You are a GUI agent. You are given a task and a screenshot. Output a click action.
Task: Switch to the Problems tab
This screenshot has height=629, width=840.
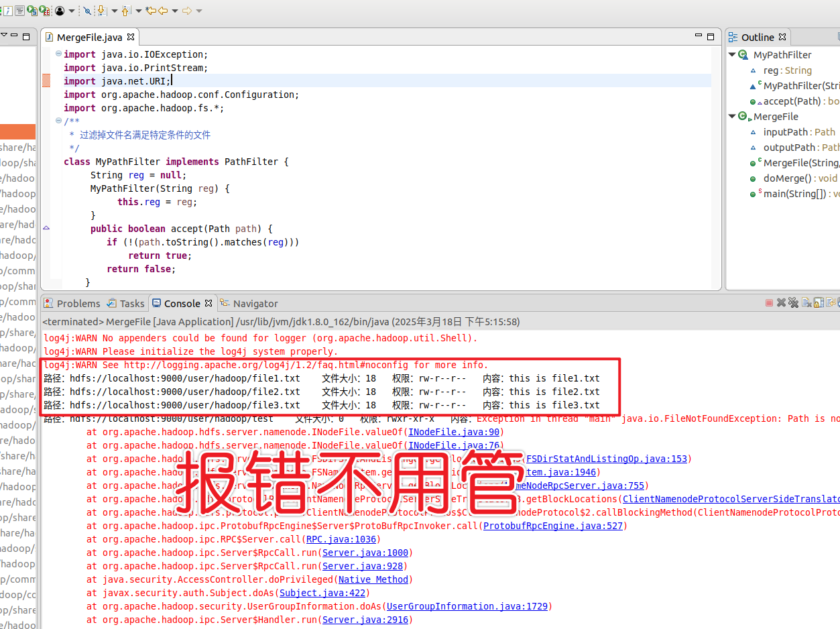point(78,304)
